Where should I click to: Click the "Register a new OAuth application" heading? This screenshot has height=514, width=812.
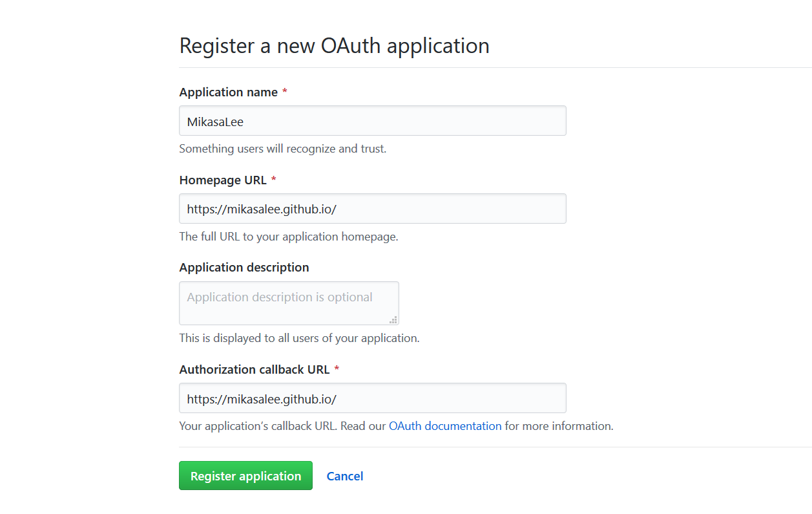coord(334,46)
